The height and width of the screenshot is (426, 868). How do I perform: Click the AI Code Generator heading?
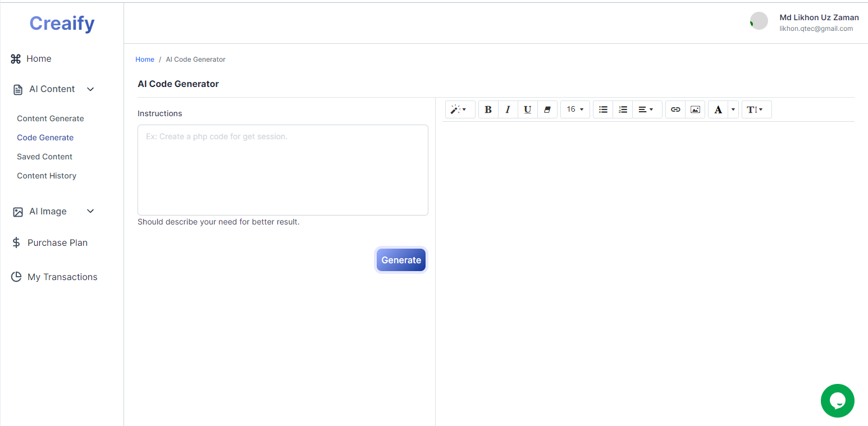click(x=179, y=84)
